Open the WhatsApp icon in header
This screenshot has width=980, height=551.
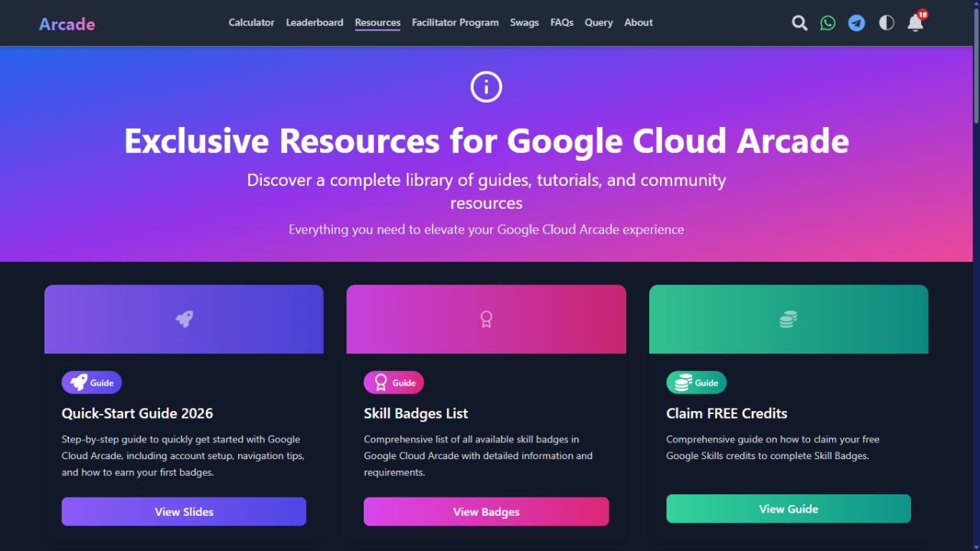[828, 23]
